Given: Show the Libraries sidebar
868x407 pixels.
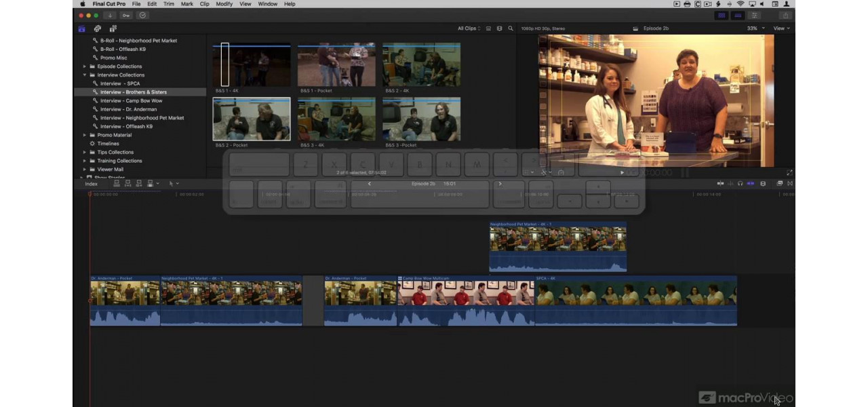Looking at the screenshot, I should [82, 28].
